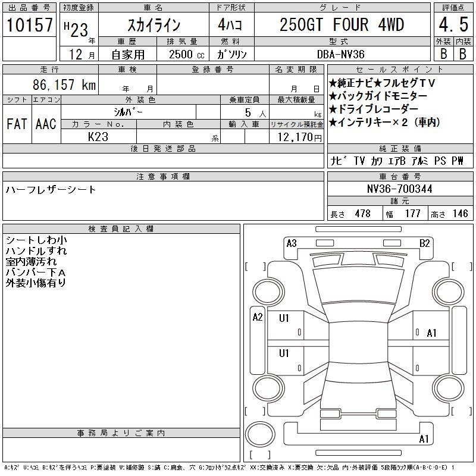
Task: Click the inspector note バンパー下A
Action: click(x=36, y=272)
